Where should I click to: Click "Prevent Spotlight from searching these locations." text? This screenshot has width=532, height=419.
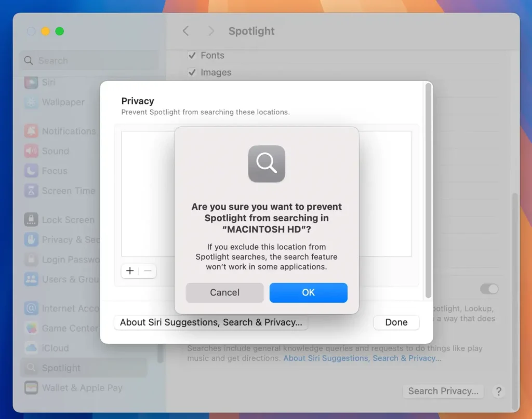206,112
